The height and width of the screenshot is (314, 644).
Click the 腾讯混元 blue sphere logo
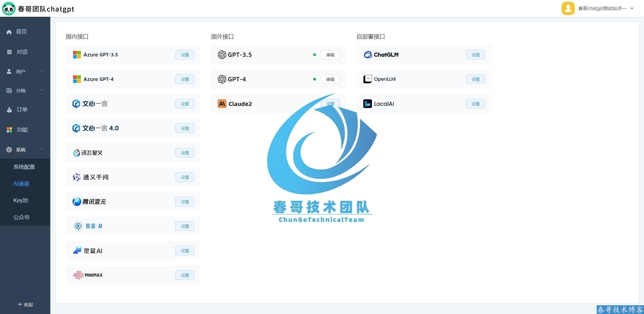click(77, 202)
